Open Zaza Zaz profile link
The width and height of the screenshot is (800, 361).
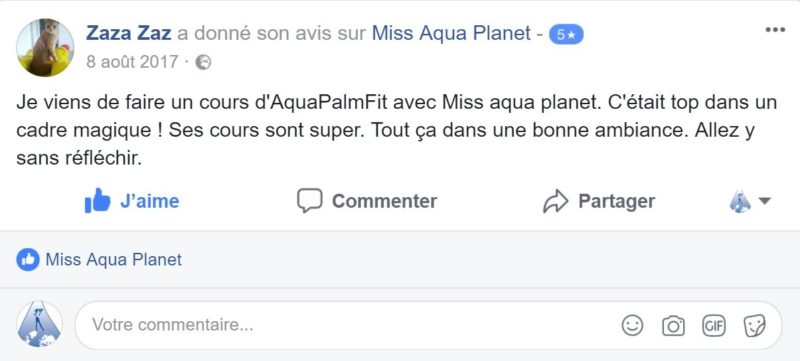pos(129,33)
